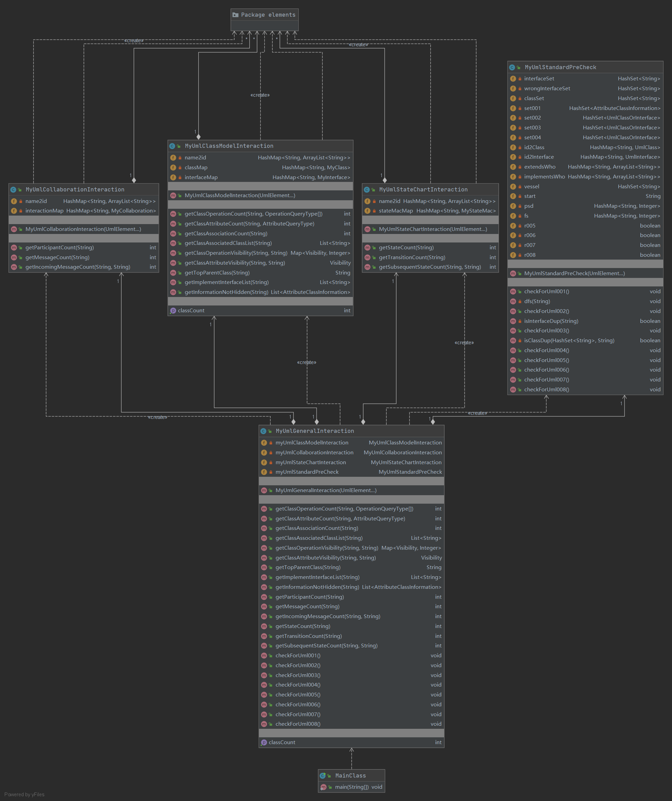This screenshot has width=672, height=801.
Task: Select the implementsWho field row
Action: (x=544, y=177)
